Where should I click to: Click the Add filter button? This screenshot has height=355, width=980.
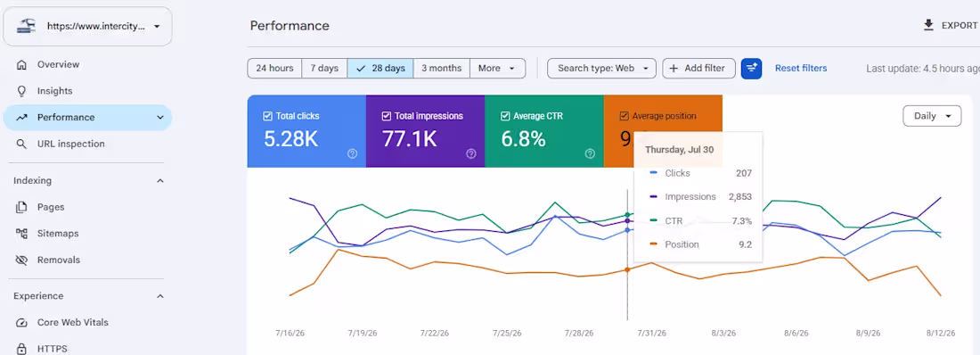pos(698,69)
